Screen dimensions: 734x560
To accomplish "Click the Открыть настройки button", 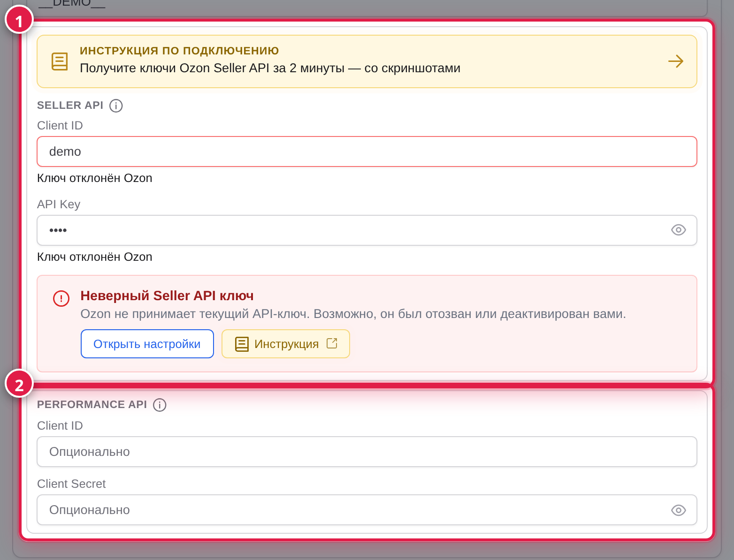I will (147, 344).
